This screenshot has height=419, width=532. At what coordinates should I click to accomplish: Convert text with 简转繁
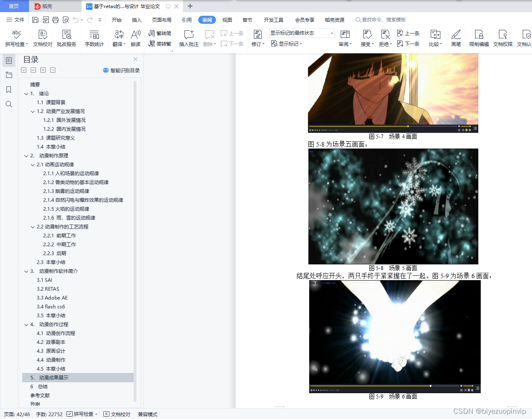click(x=160, y=44)
